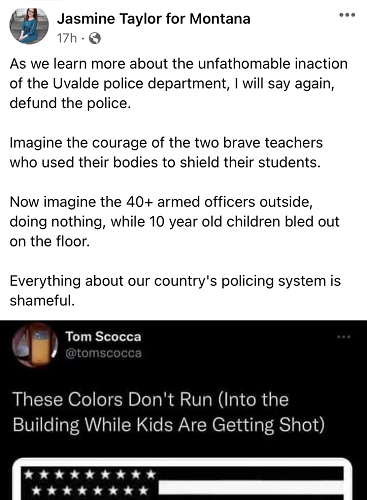
Task: Click the Tom Scocca display name
Action: tap(103, 337)
